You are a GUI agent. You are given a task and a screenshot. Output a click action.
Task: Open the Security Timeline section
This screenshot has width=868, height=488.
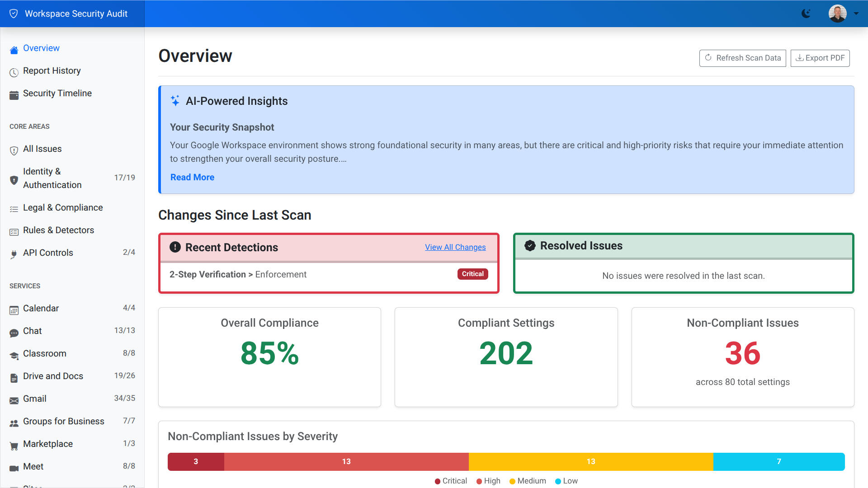click(57, 93)
